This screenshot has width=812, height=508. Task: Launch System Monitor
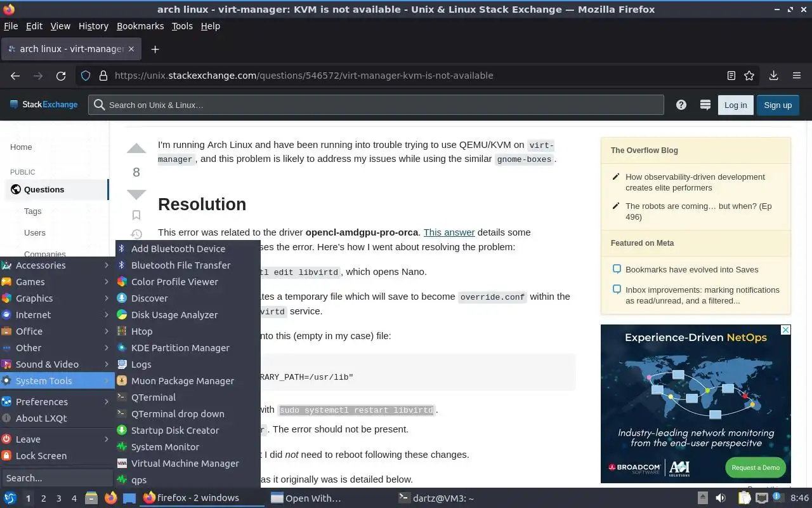pyautogui.click(x=188, y=447)
